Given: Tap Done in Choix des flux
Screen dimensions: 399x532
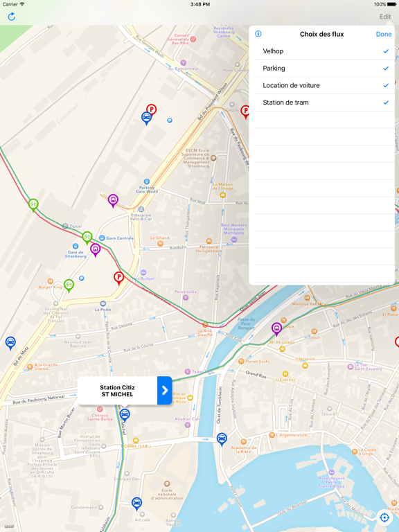Looking at the screenshot, I should click(384, 34).
